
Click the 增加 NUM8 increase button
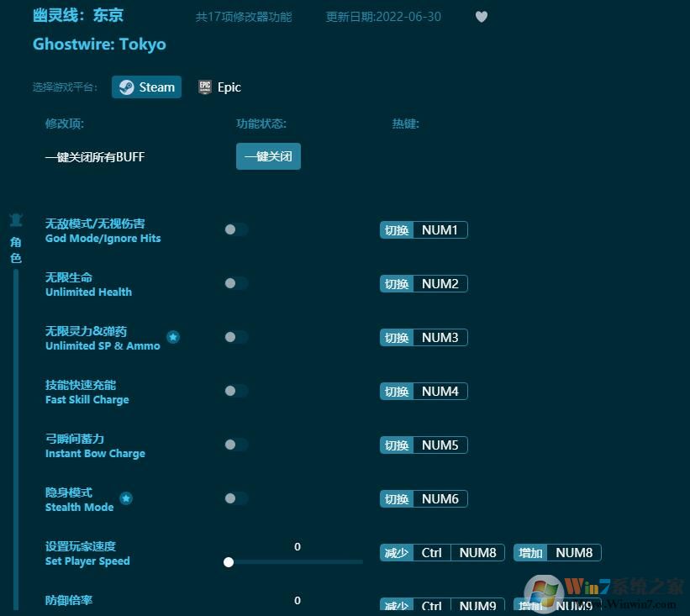pyautogui.click(x=556, y=552)
